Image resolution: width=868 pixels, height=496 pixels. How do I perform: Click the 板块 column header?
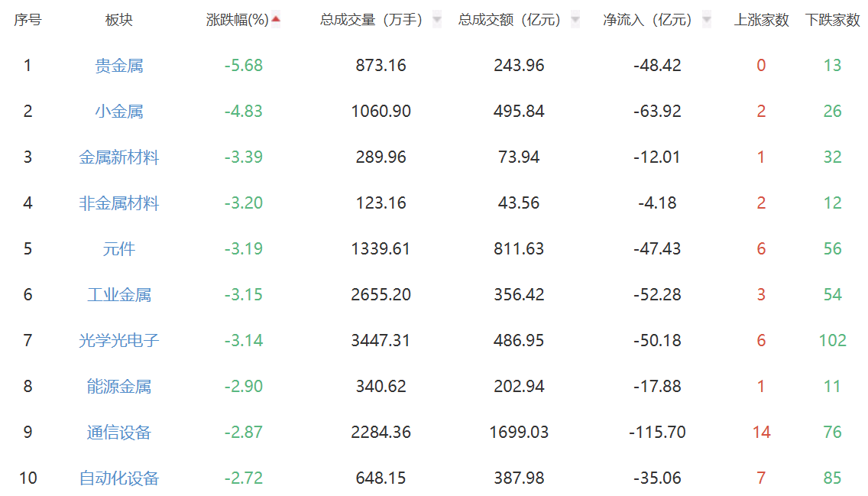pos(119,21)
